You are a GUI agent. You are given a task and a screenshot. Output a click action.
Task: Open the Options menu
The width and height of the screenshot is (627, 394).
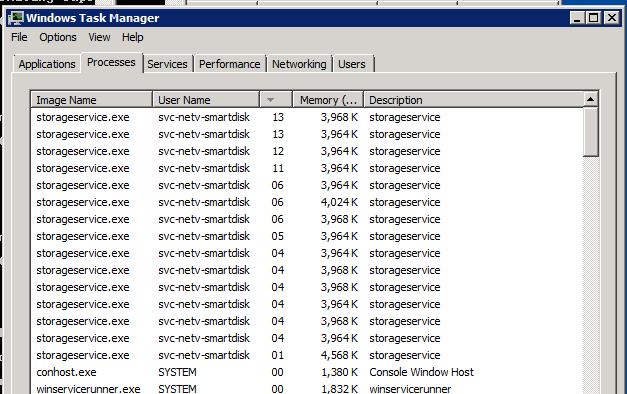[x=58, y=38]
